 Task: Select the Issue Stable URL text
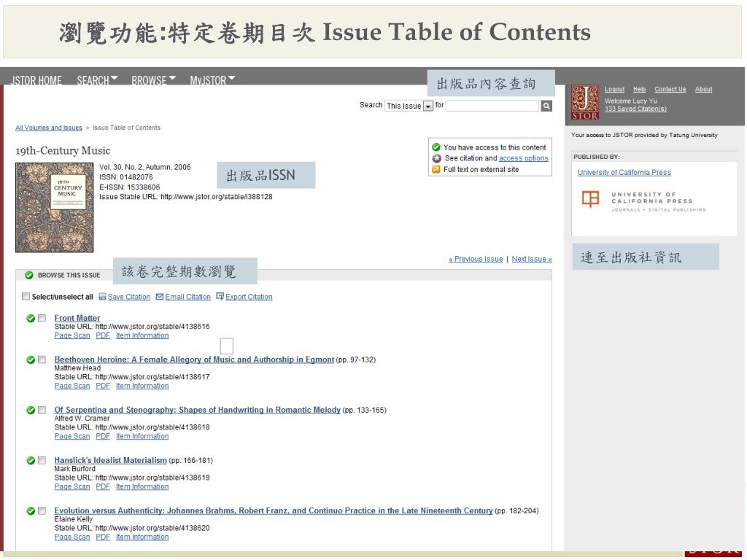click(186, 197)
